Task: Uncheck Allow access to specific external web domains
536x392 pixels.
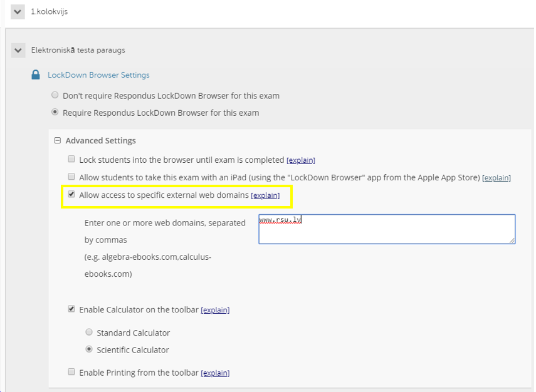Action: (71, 195)
